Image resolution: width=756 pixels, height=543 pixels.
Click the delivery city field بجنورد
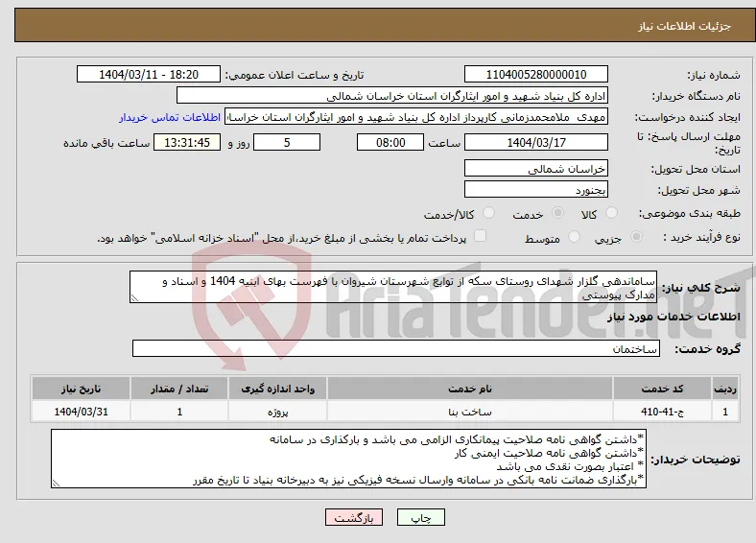(x=536, y=189)
